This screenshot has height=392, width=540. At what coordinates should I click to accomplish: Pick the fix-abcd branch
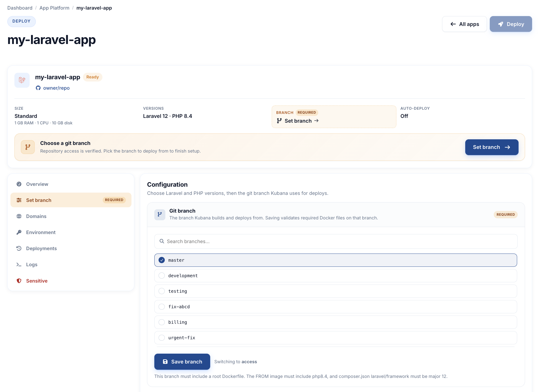[x=336, y=307]
